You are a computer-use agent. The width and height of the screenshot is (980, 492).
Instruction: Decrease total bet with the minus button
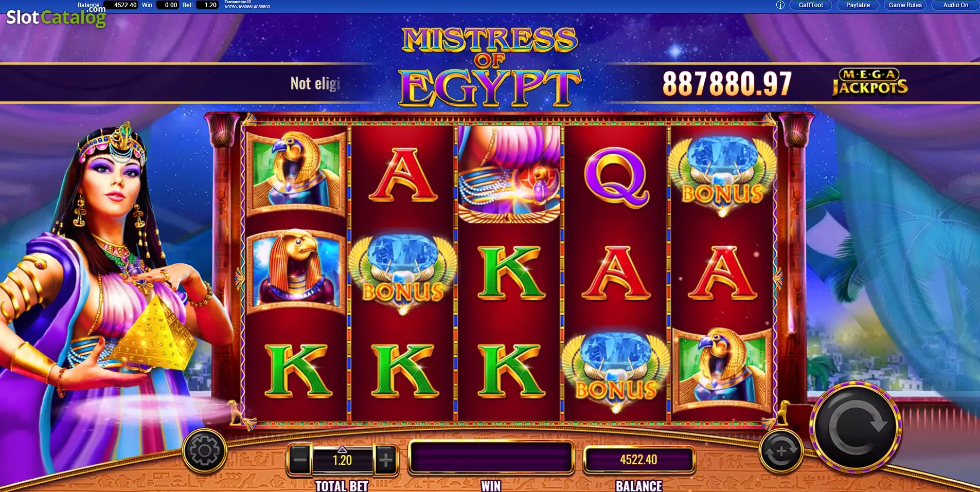(299, 460)
